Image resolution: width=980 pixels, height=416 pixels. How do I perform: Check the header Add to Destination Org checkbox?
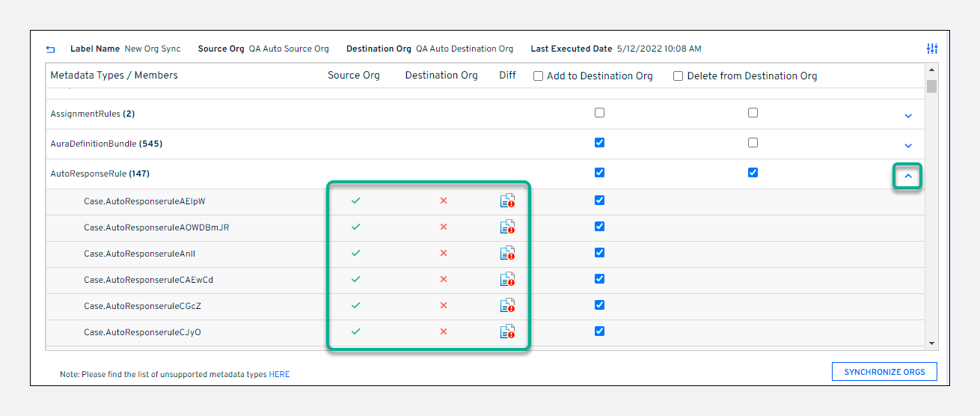(538, 76)
